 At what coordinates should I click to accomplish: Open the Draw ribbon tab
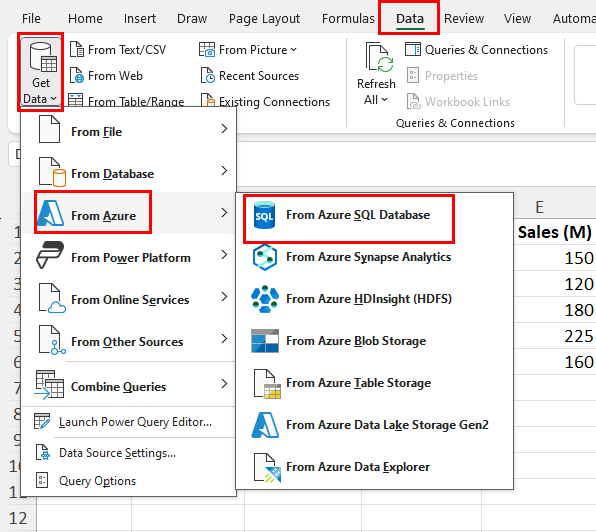pyautogui.click(x=192, y=18)
